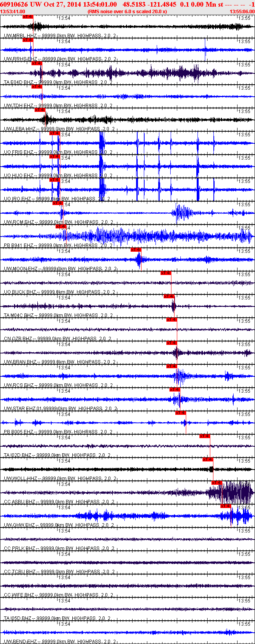Select the UW.LEBA HHZ station label
The height and width of the screenshot is (644, 255).
[x=59, y=129]
